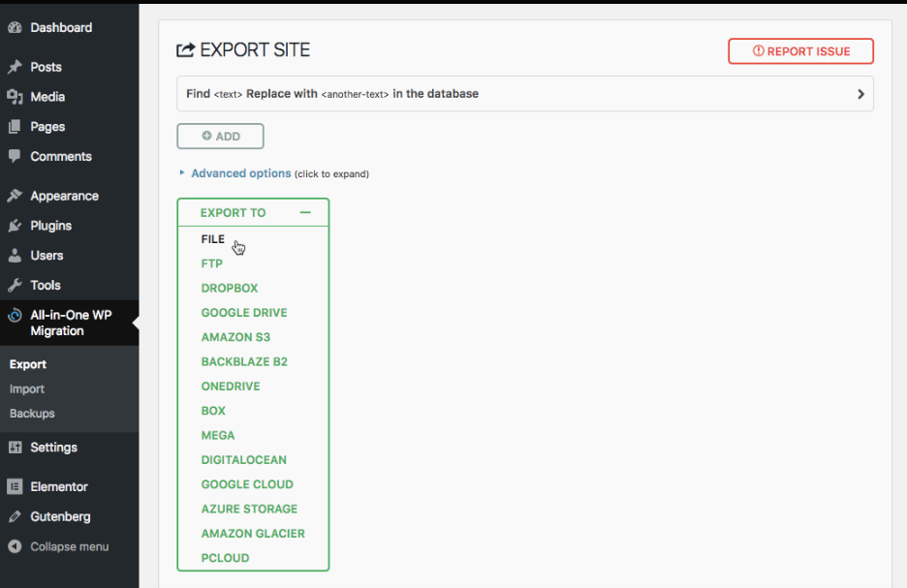Click the Gutenberg pencil icon
The image size is (907, 588).
pos(16,516)
